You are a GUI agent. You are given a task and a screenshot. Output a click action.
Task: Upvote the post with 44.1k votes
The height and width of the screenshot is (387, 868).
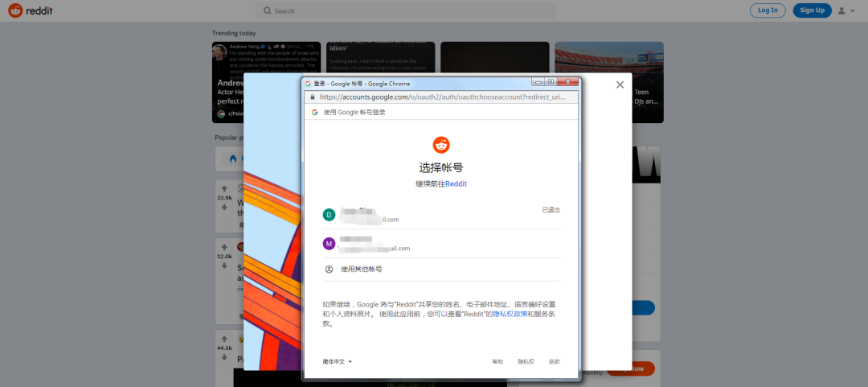point(224,339)
